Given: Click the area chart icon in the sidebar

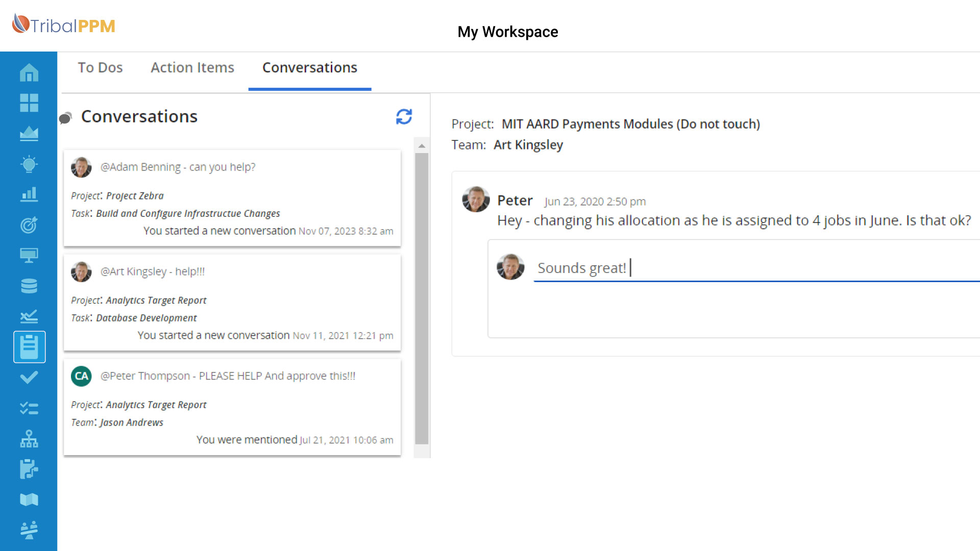Looking at the screenshot, I should [x=29, y=133].
